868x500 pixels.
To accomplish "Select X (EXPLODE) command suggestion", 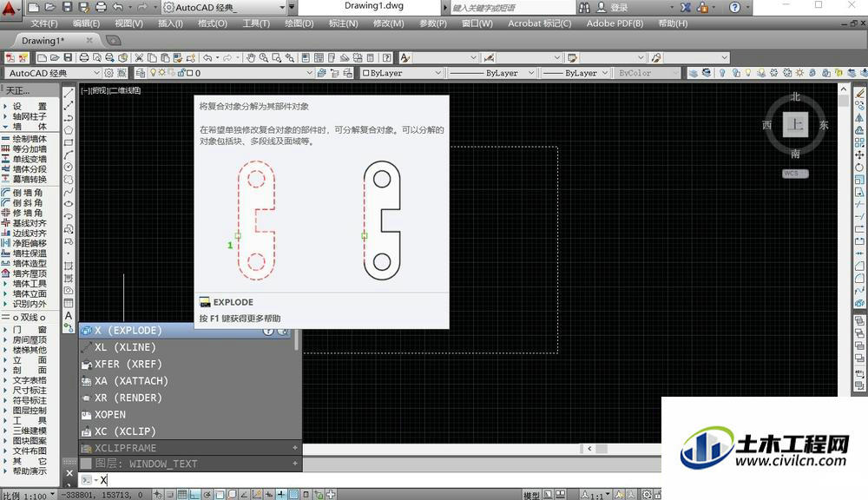I will (186, 331).
